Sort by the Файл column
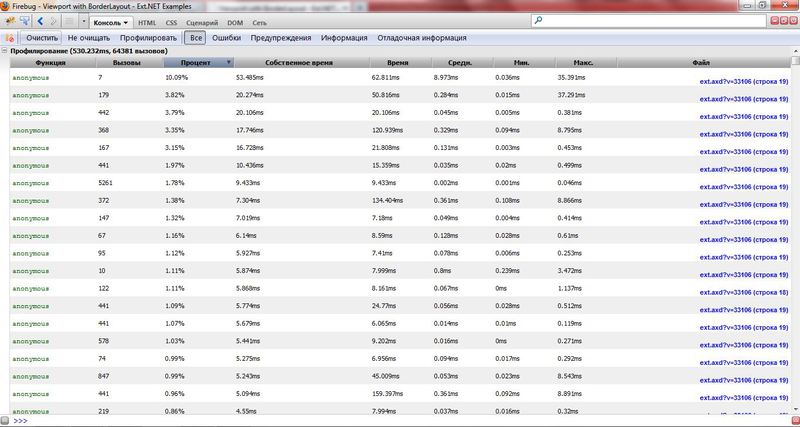 click(704, 63)
